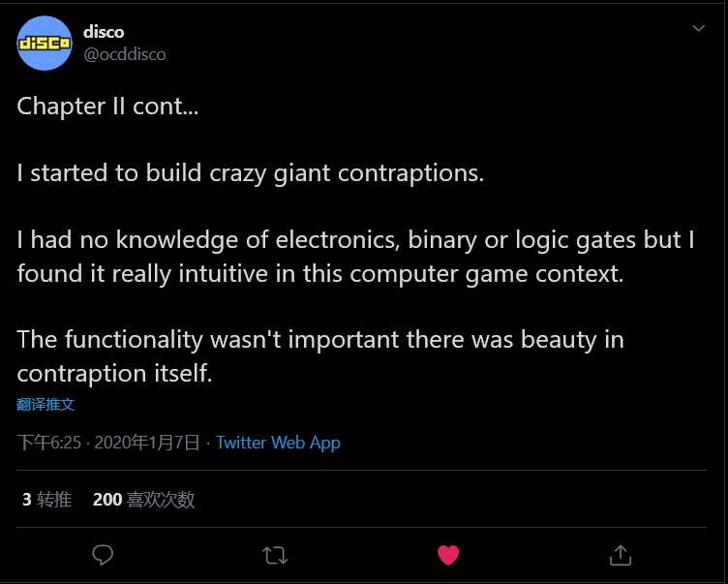Click the "contraption itself." final text line

[114, 373]
